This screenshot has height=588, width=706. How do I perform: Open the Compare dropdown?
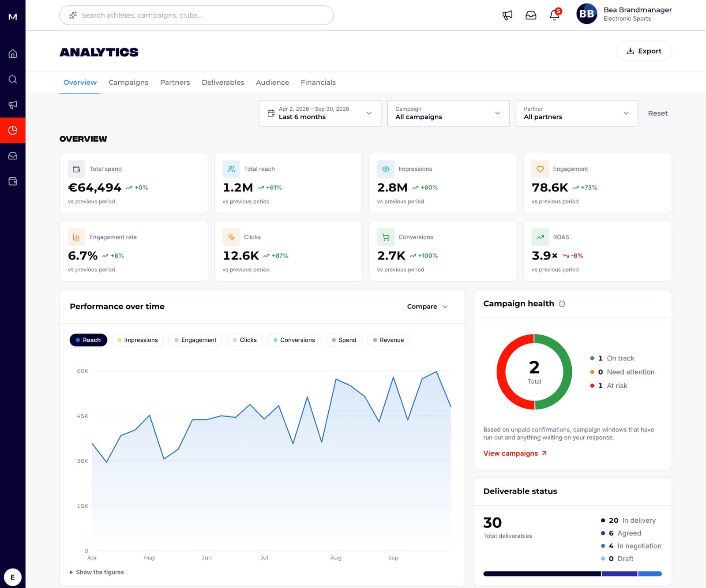click(x=427, y=307)
